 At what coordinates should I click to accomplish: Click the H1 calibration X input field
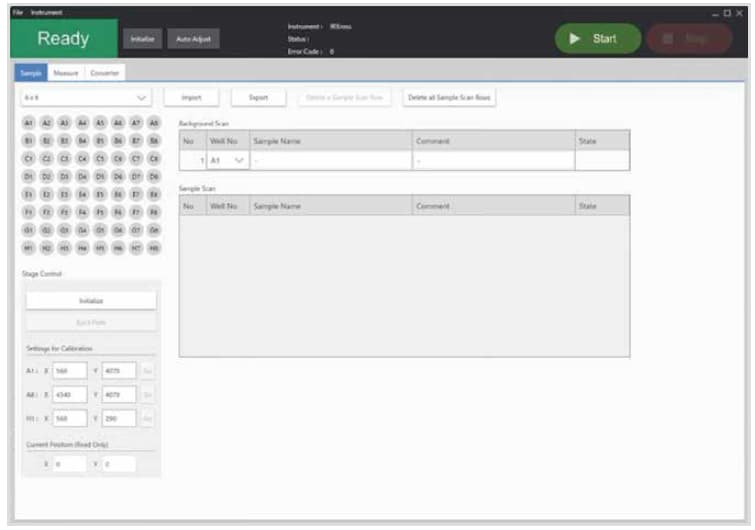(x=70, y=418)
